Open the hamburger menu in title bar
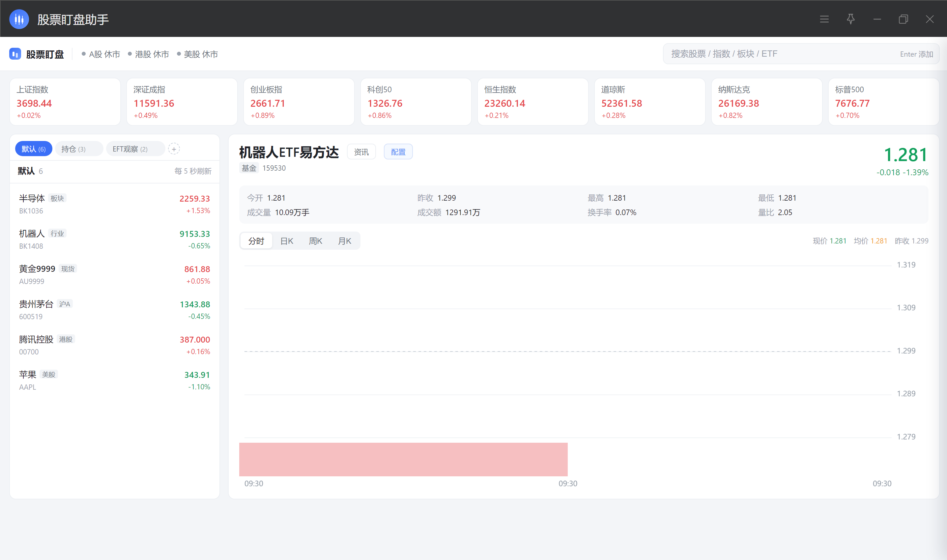The height and width of the screenshot is (560, 947). coord(824,19)
